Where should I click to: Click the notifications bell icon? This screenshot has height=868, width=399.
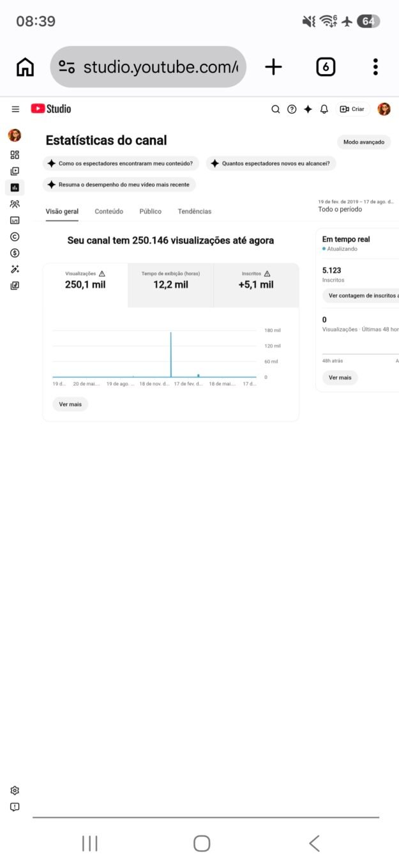pyautogui.click(x=324, y=109)
